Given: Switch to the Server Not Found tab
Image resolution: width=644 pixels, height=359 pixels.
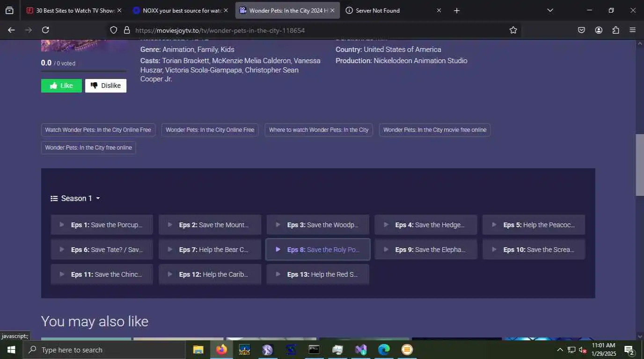Looking at the screenshot, I should 393,10.
